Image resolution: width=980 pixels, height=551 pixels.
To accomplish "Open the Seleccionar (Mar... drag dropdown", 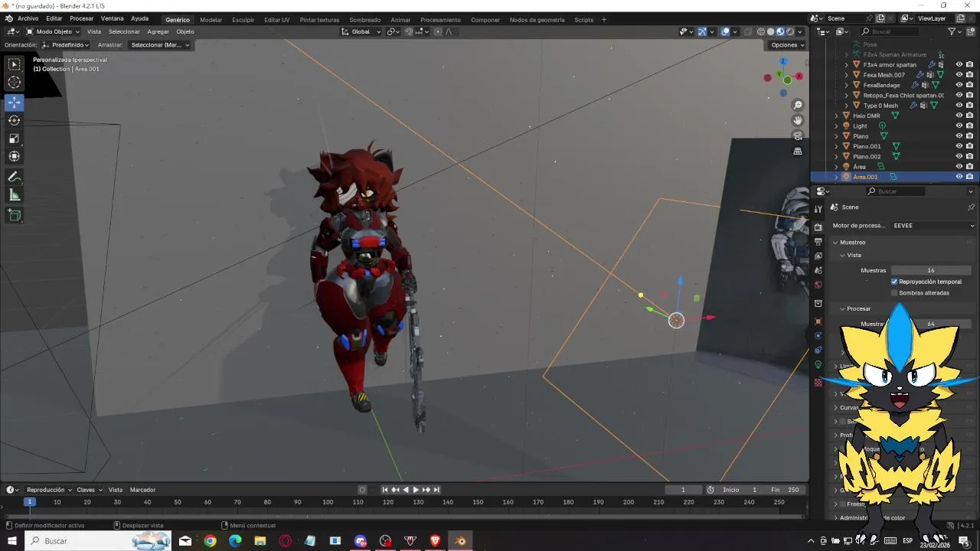I will (159, 45).
